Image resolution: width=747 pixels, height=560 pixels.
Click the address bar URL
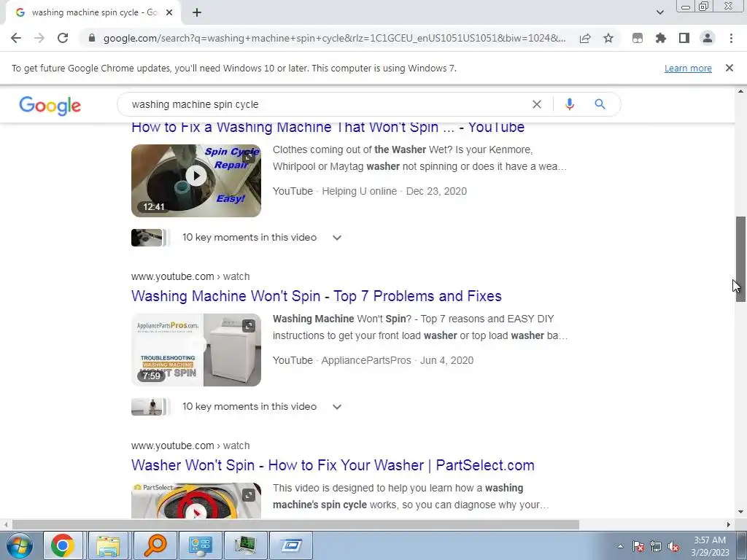pos(334,38)
